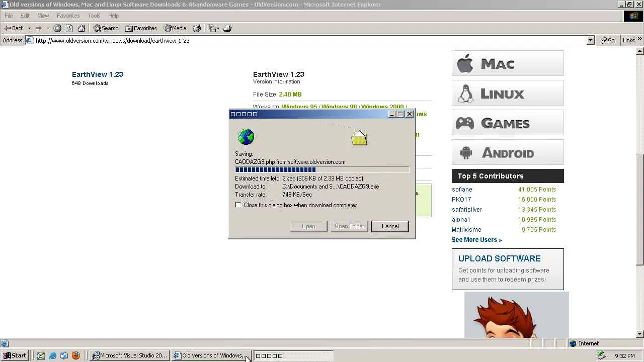The image size is (644, 362).
Task: Open the File menu
Action: click(x=9, y=16)
